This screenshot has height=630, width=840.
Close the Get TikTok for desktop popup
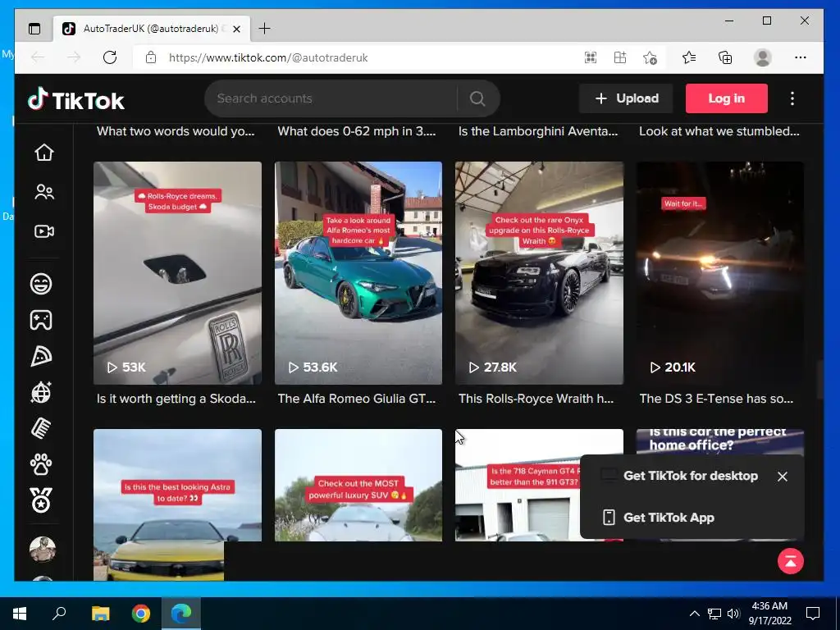782,477
